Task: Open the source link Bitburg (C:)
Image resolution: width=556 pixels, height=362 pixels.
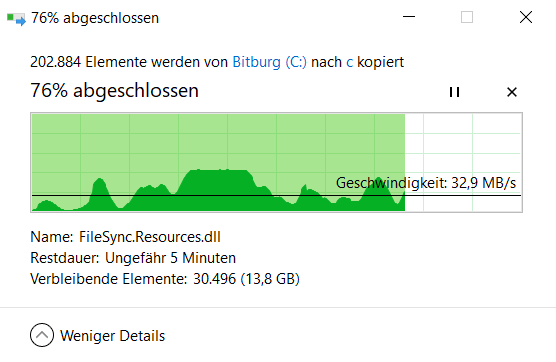Action: (x=269, y=62)
